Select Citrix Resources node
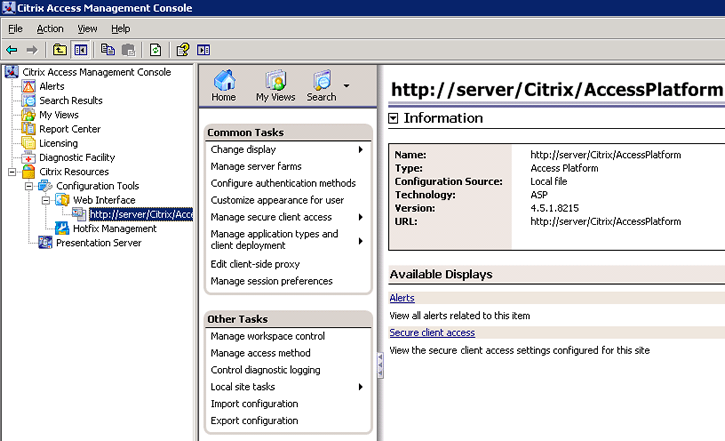The width and height of the screenshot is (725, 441). (x=74, y=172)
